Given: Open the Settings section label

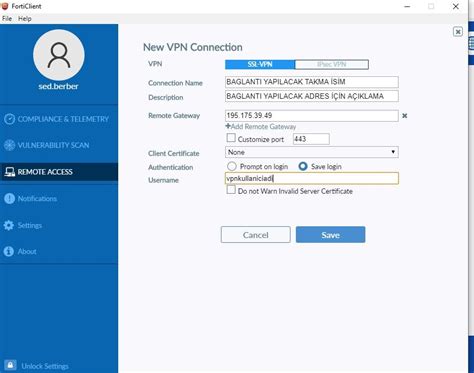Looking at the screenshot, I should point(30,225).
